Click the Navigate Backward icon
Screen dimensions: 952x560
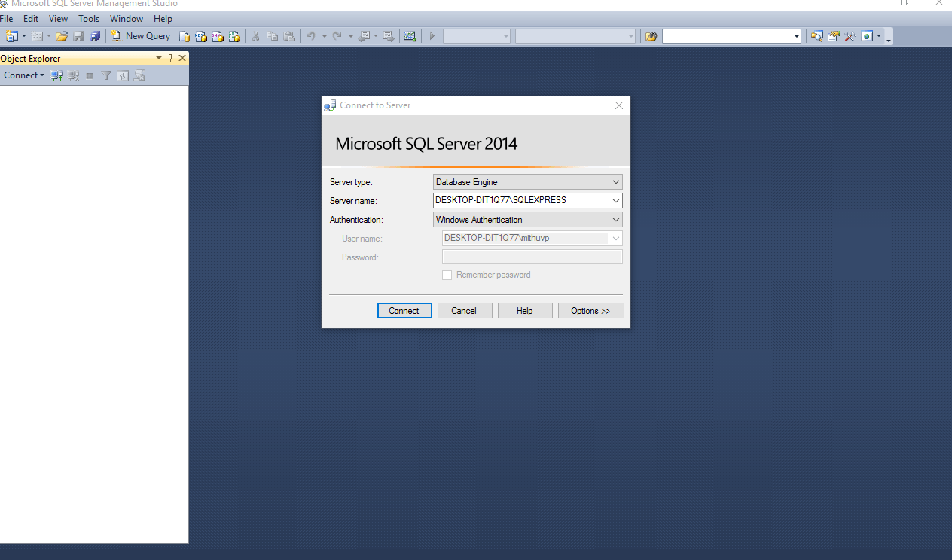(x=364, y=36)
